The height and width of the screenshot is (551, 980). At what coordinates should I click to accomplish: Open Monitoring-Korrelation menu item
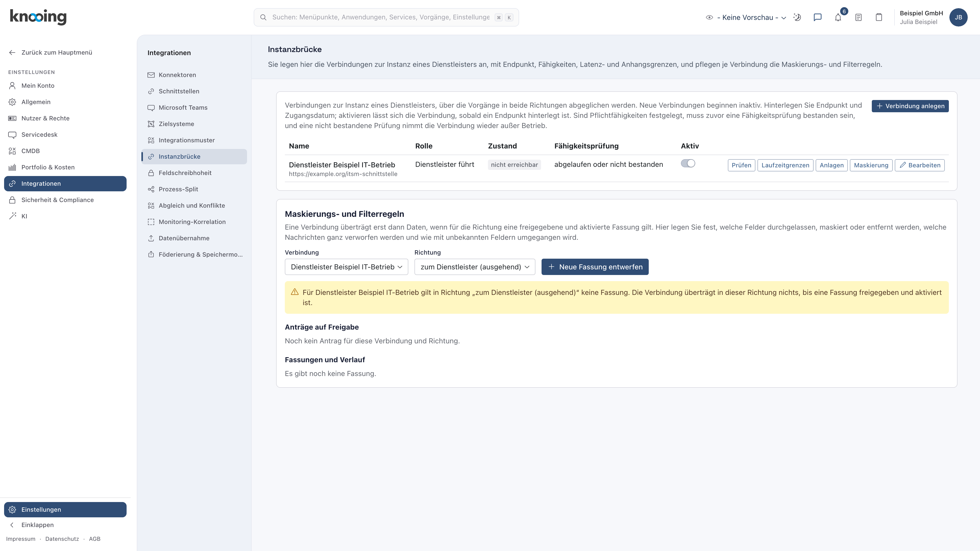point(194,222)
